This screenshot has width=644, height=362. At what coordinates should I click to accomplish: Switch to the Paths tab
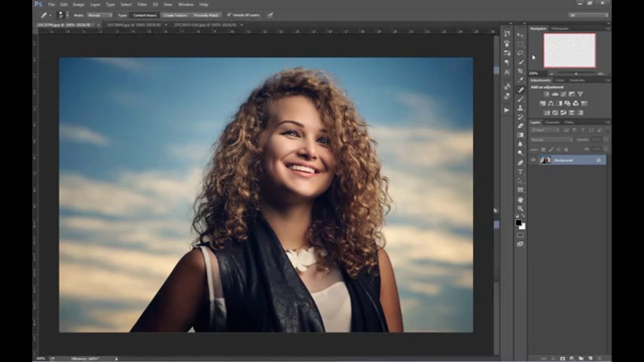tap(569, 122)
